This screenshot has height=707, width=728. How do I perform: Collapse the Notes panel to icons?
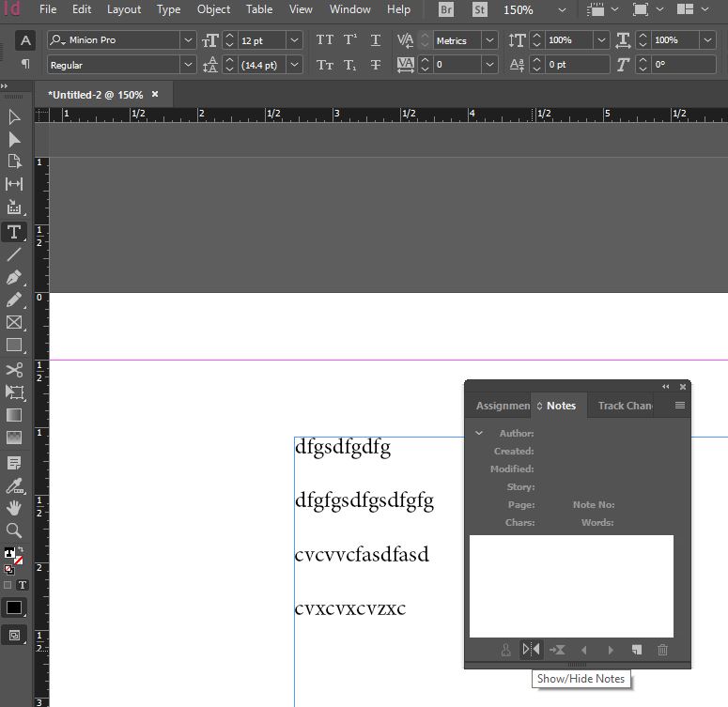point(666,386)
